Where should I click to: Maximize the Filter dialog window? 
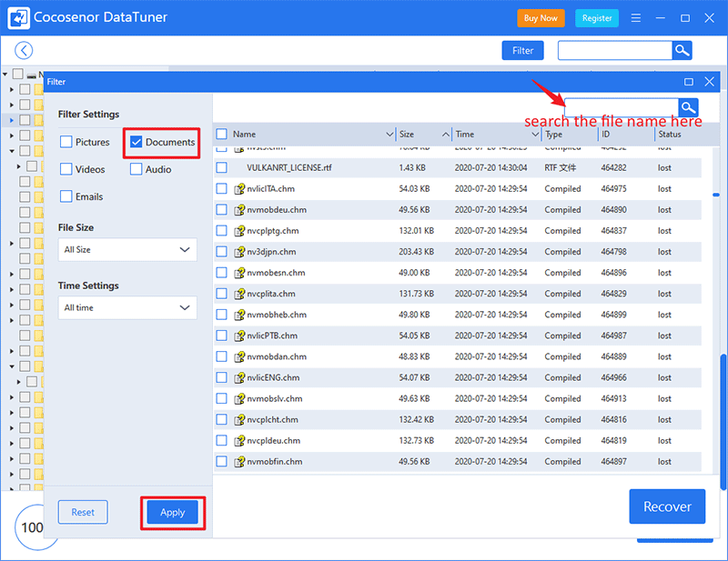click(689, 82)
